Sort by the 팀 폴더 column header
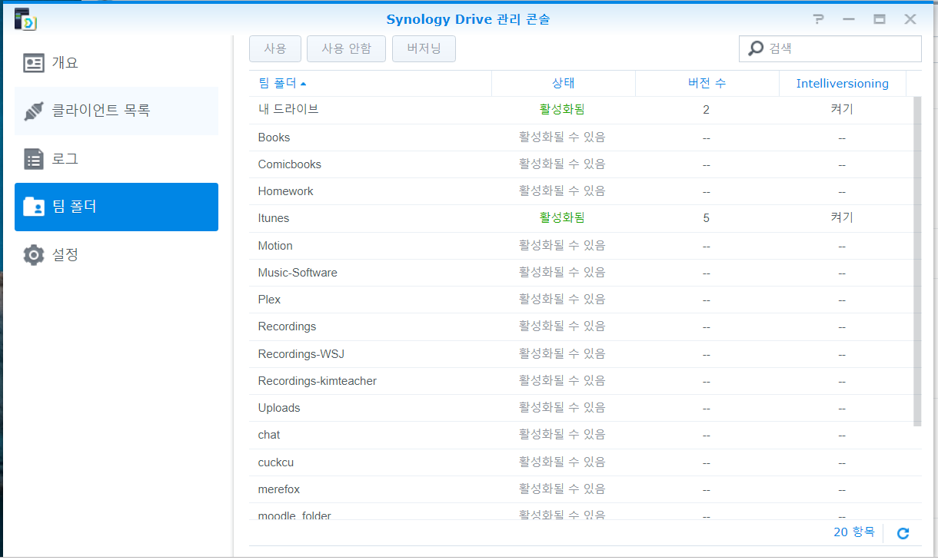This screenshot has height=560, width=938. click(x=370, y=84)
